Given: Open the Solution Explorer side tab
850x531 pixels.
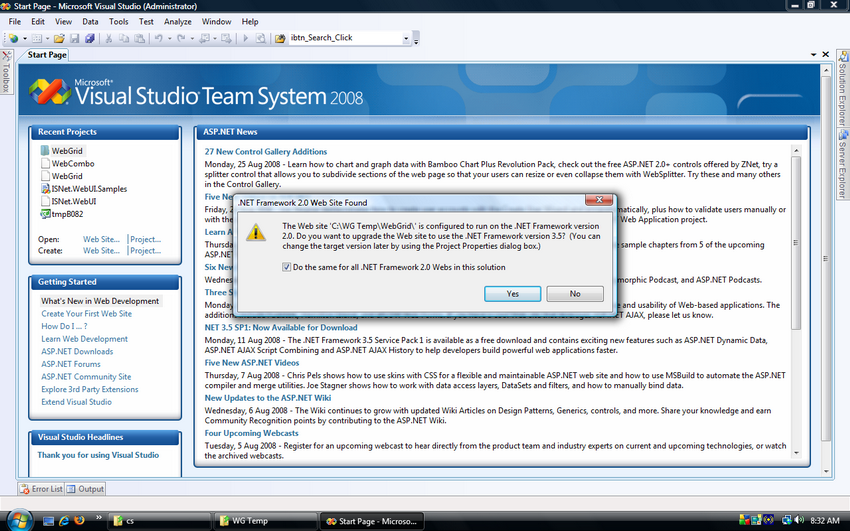Looking at the screenshot, I should 843,89.
